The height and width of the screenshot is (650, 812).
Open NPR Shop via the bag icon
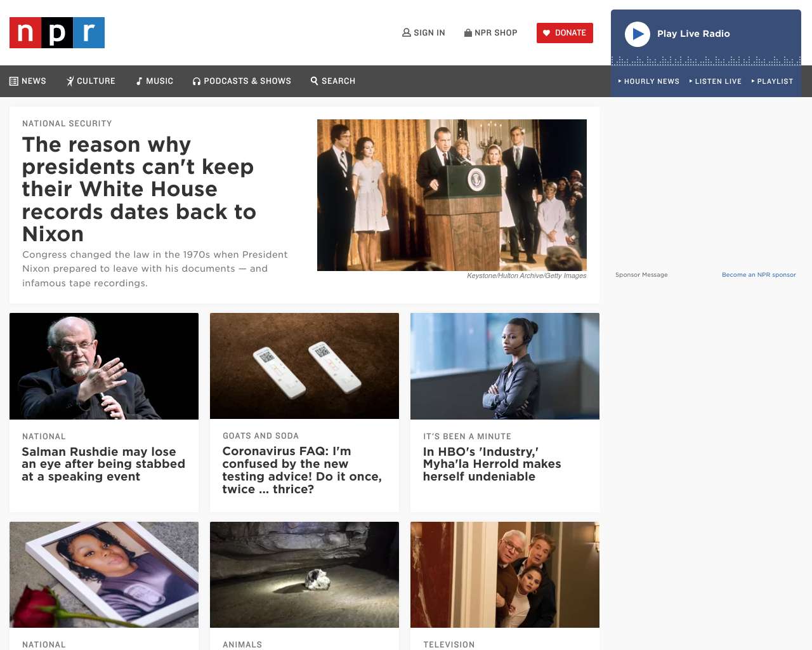(468, 32)
